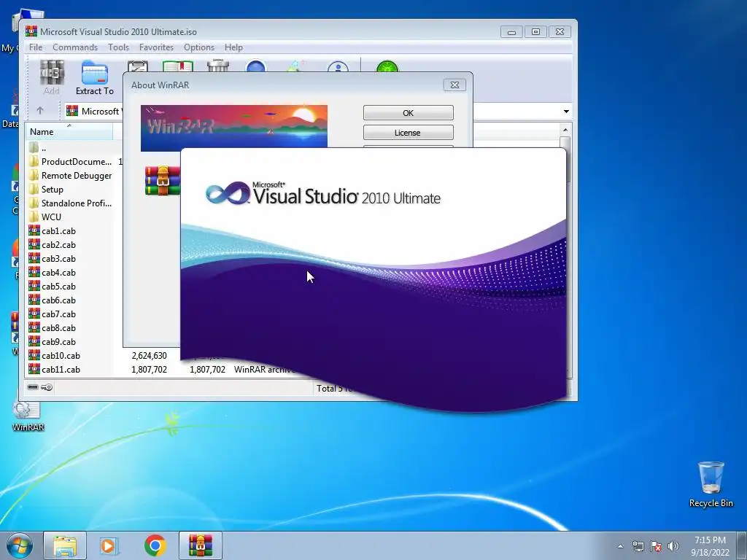The width and height of the screenshot is (747, 560).
Task: Click the Info toolbar icon
Action: click(x=338, y=66)
